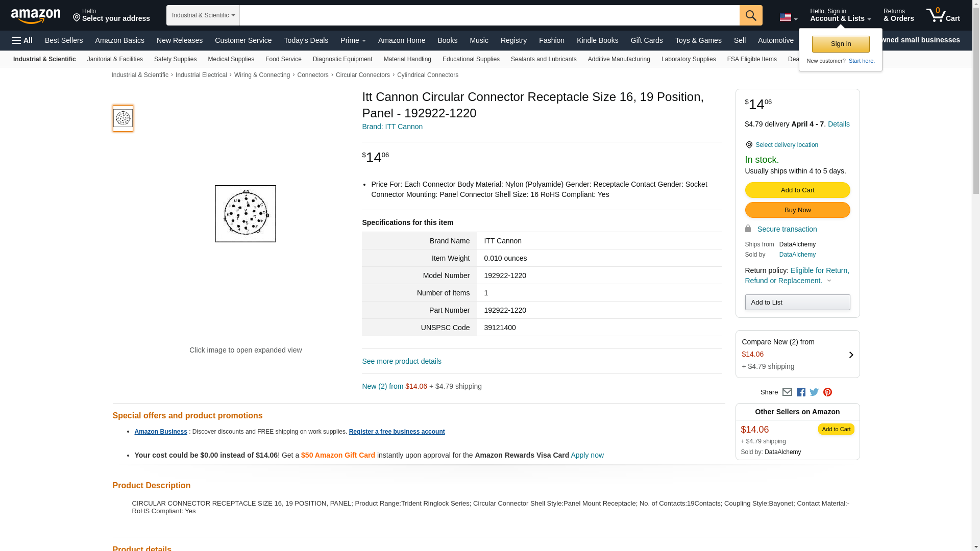Open the All hamburger menu
The image size is (980, 551).
(x=22, y=40)
